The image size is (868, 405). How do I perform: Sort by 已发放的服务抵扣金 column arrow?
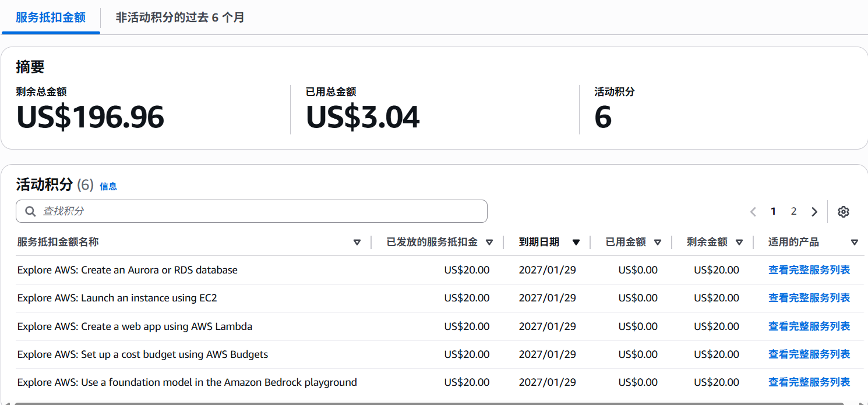pyautogui.click(x=489, y=243)
